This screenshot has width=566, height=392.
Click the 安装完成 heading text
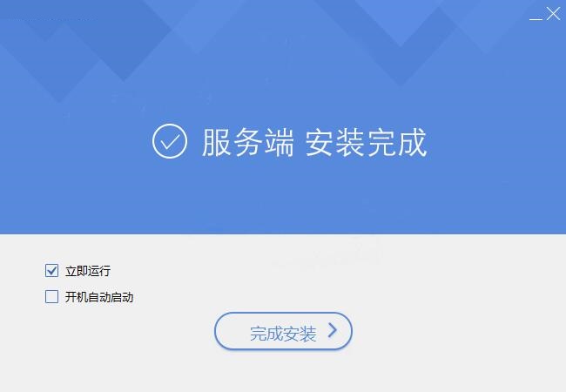pyautogui.click(x=367, y=142)
